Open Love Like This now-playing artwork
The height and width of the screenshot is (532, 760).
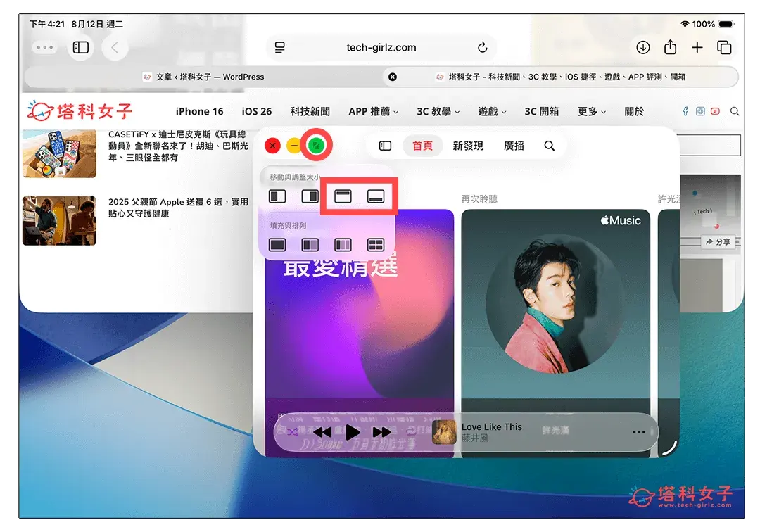point(444,431)
